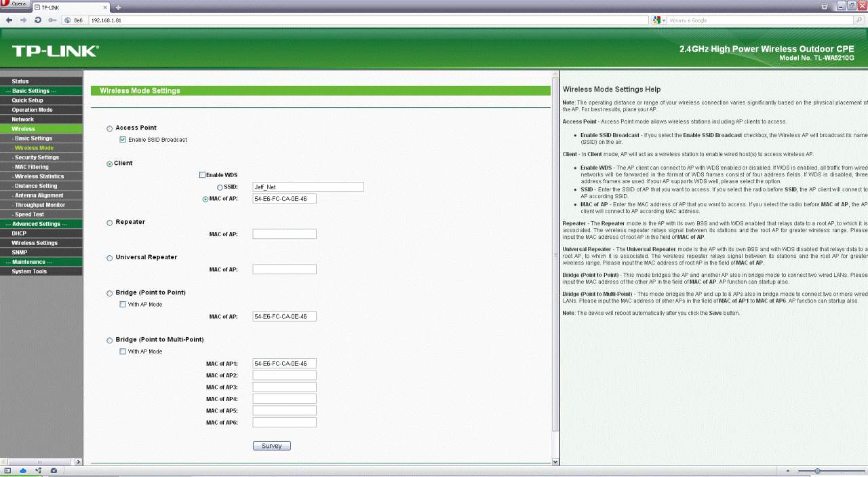Open the DHCP menu item
868x477 pixels.
[x=41, y=233]
